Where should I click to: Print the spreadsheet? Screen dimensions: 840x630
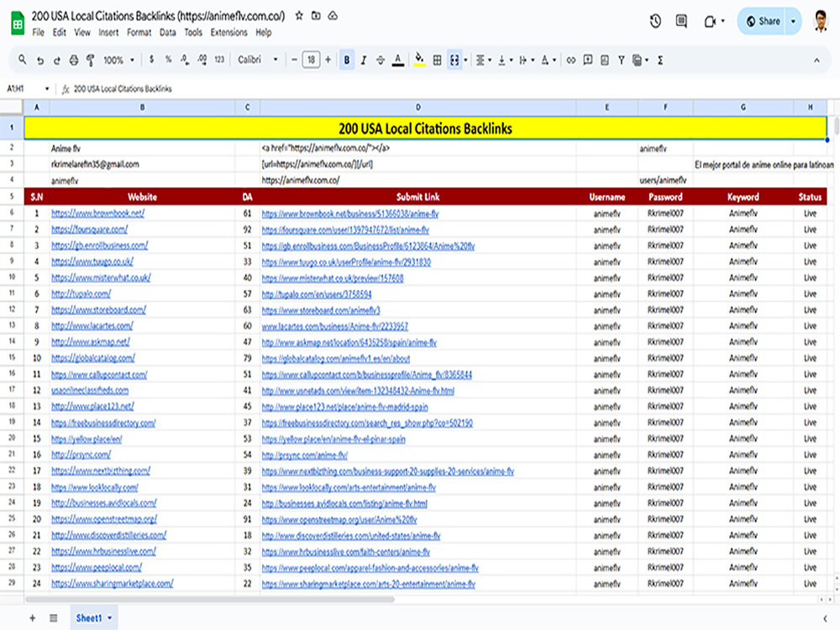click(x=74, y=60)
